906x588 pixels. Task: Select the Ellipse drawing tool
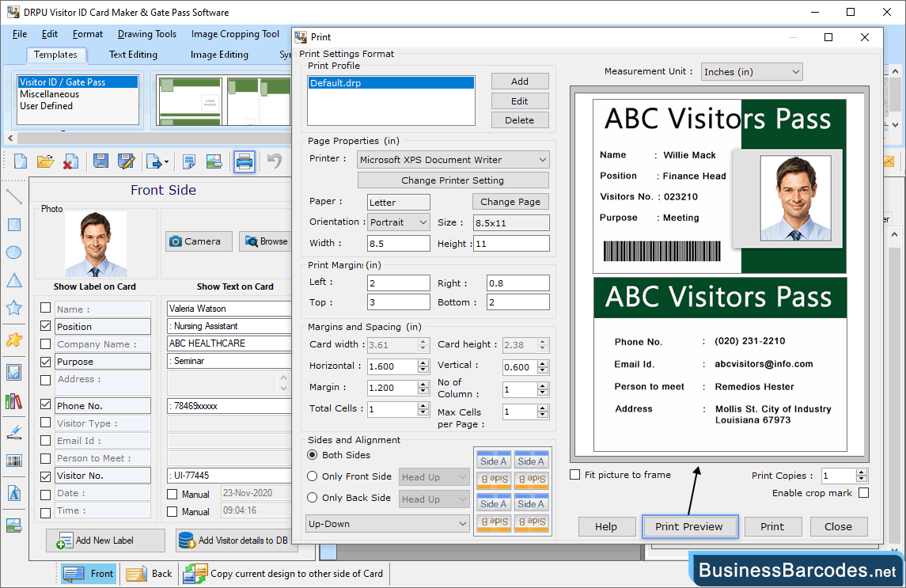pyautogui.click(x=14, y=252)
